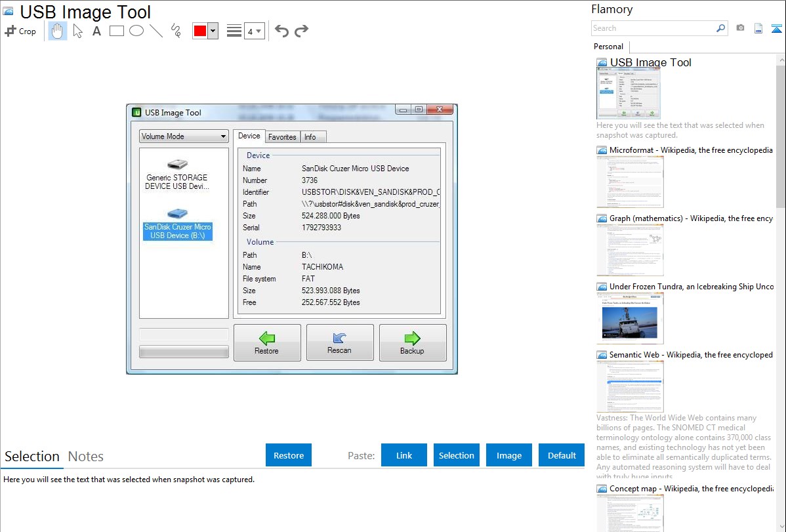Click the Paste Link button
The height and width of the screenshot is (532, 786).
(x=404, y=455)
